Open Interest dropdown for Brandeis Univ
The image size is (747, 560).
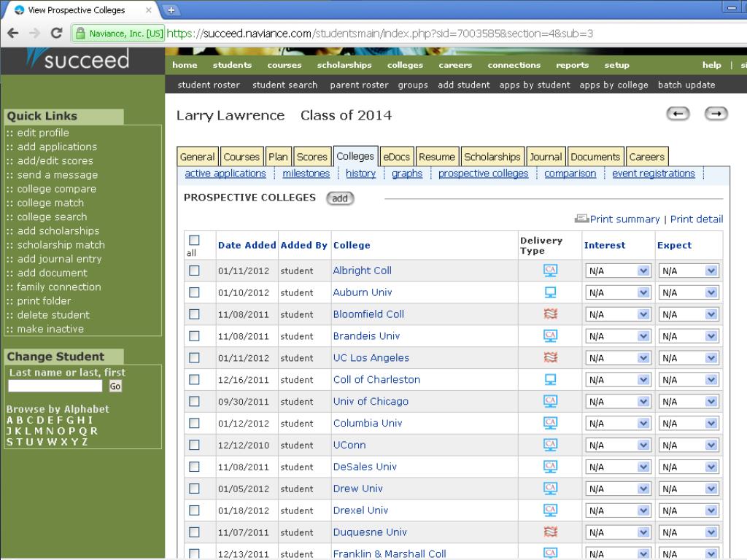[618, 337]
